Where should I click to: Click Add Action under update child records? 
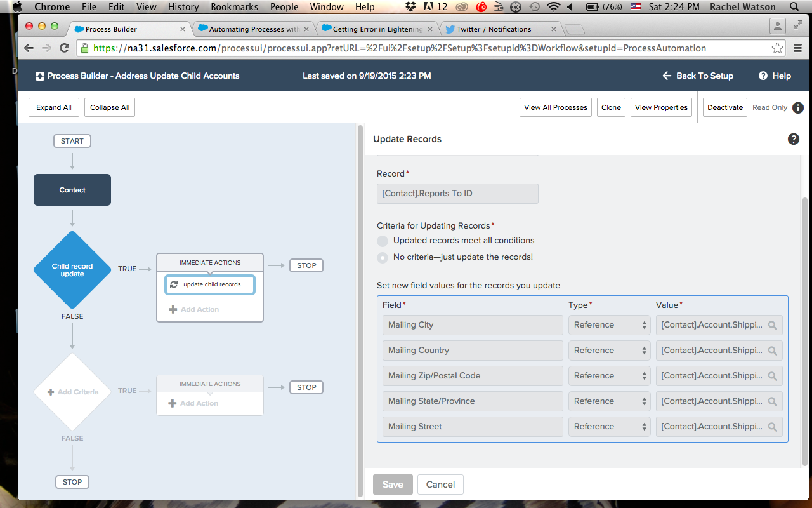pyautogui.click(x=194, y=310)
